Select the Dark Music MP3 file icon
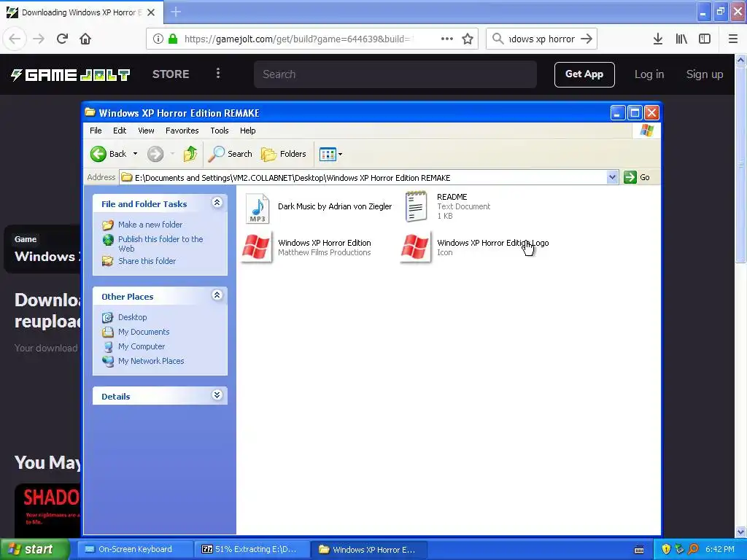747x560 pixels. (258, 209)
